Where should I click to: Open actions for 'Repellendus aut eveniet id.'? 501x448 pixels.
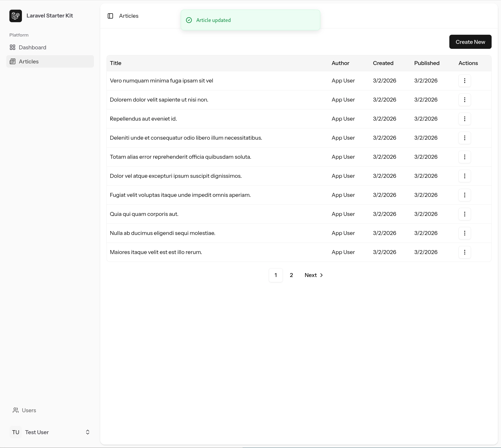click(465, 119)
